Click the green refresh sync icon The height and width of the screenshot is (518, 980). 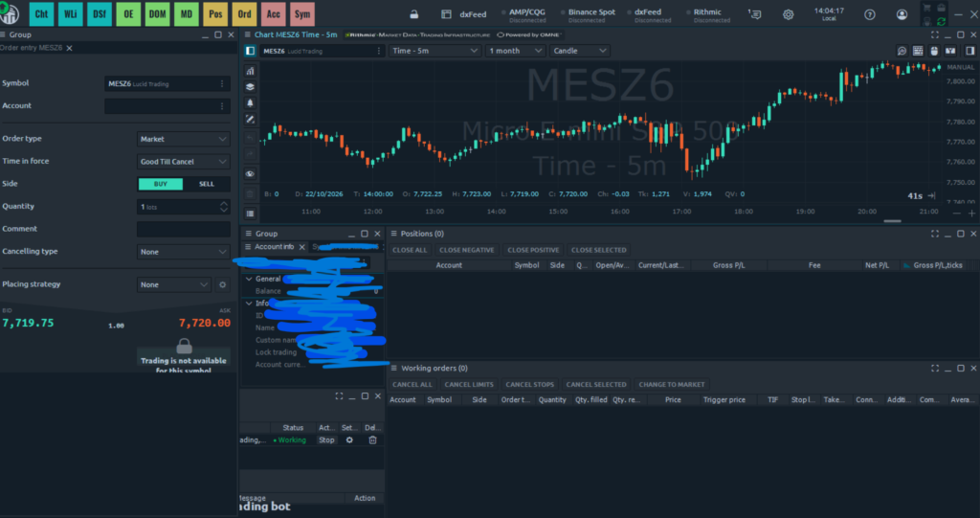tap(942, 21)
